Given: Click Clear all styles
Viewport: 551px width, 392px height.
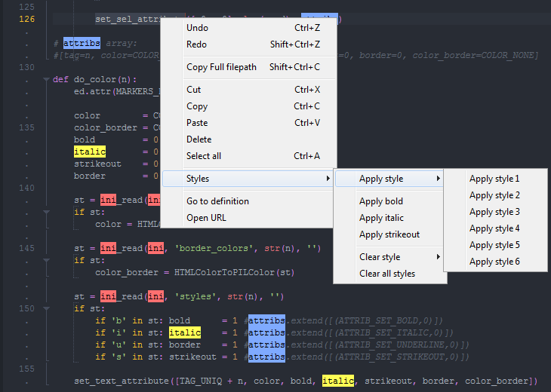Looking at the screenshot, I should coord(387,274).
